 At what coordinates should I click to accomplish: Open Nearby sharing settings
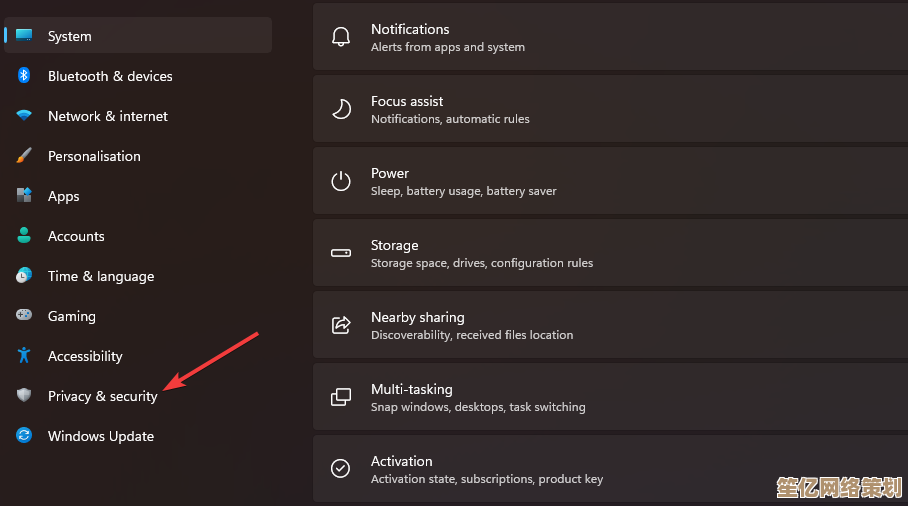click(x=610, y=325)
